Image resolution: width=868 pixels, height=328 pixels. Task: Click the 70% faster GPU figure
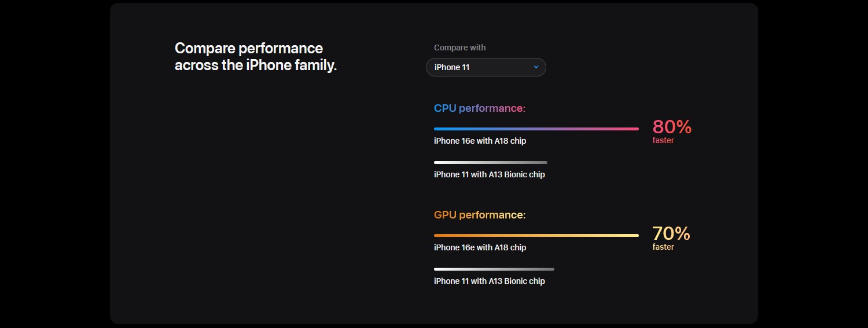(671, 234)
